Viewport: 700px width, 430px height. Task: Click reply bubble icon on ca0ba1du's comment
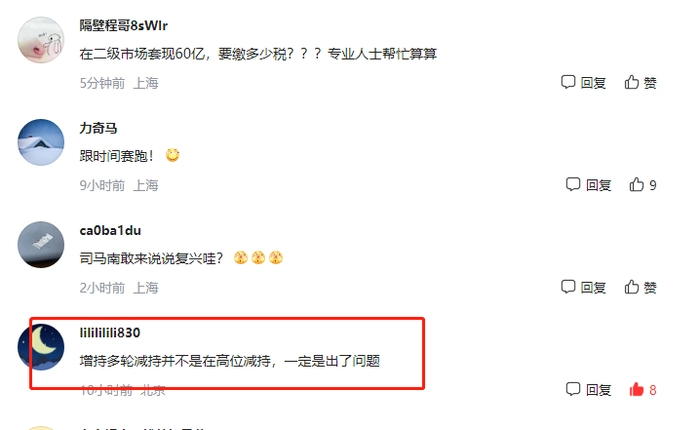coord(568,287)
